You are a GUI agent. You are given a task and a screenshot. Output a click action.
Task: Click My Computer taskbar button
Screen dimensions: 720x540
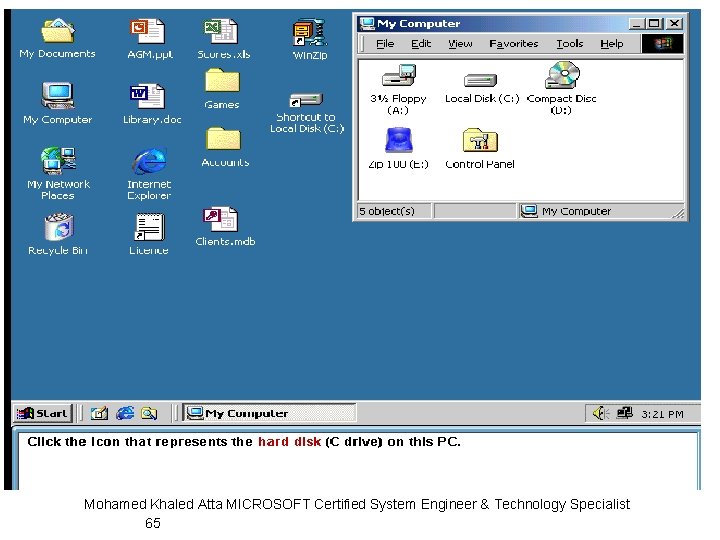coord(270,413)
